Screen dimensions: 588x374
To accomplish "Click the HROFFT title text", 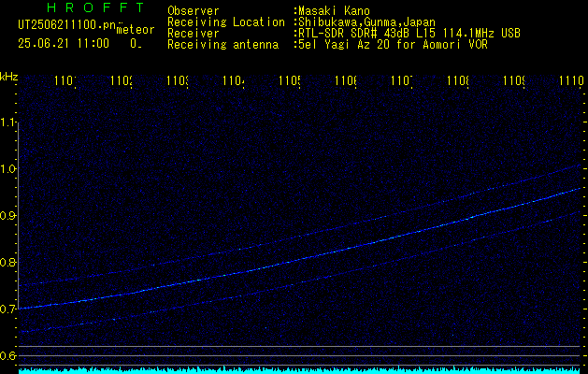I will 95,7.
